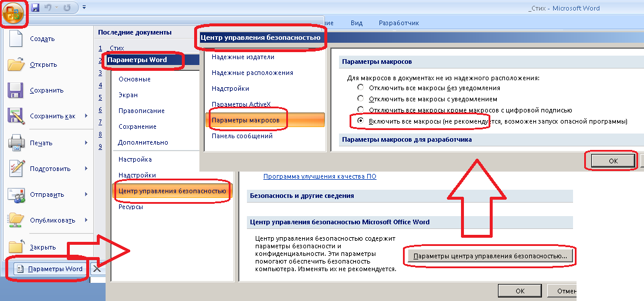Click the Redo icon in quick access toolbar

coord(67,8)
